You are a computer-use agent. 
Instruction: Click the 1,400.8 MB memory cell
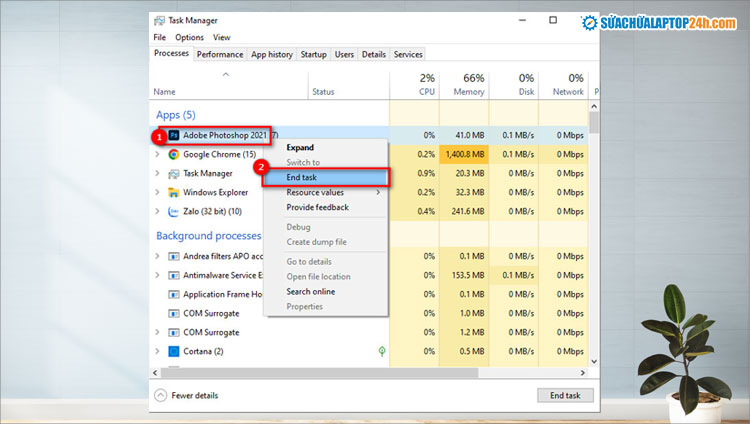pos(464,154)
